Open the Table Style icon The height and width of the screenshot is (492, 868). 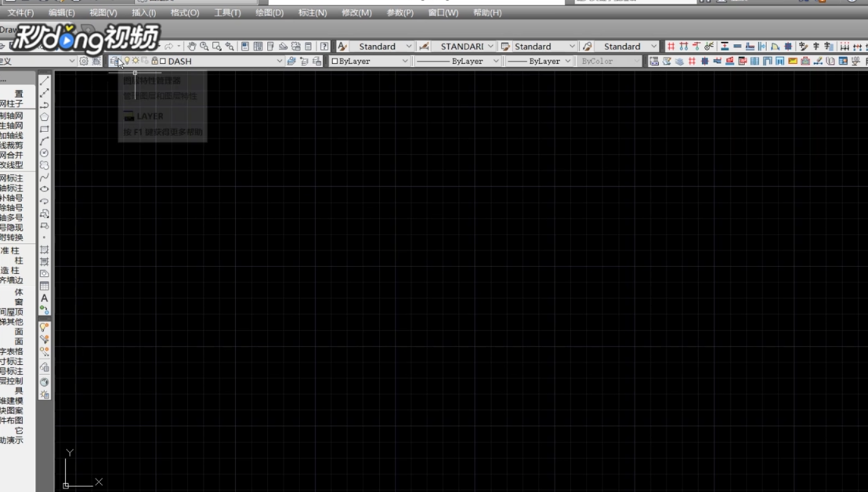click(505, 46)
